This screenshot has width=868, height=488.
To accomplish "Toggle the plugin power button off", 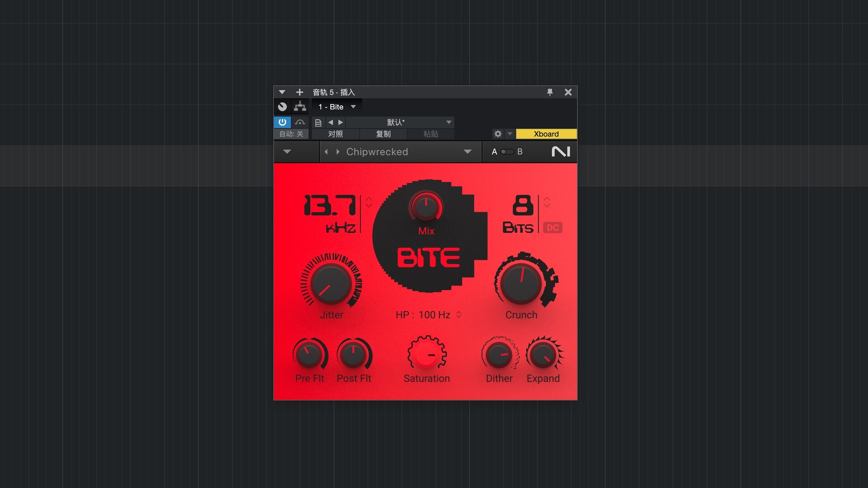I will pos(282,122).
